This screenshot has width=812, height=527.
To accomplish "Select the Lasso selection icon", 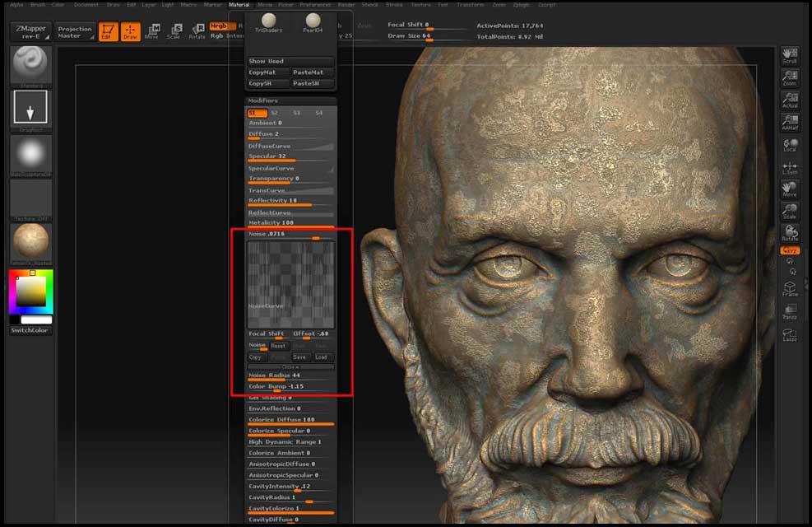I will click(x=789, y=335).
